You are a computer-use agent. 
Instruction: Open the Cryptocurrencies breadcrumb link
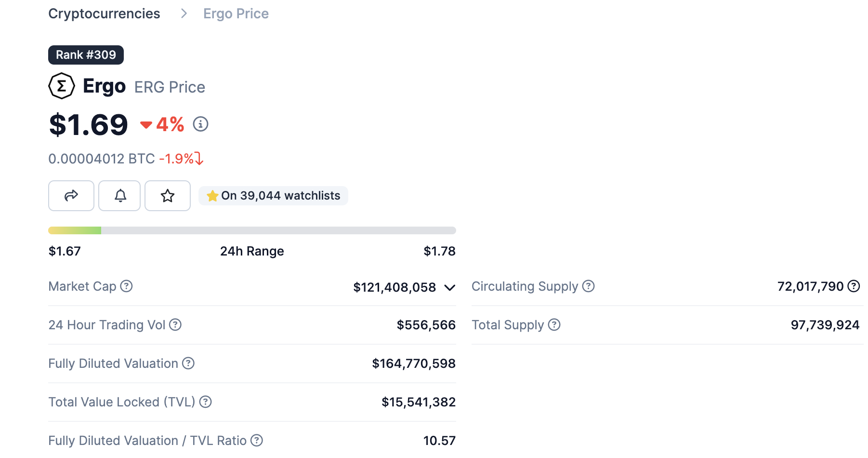point(104,13)
